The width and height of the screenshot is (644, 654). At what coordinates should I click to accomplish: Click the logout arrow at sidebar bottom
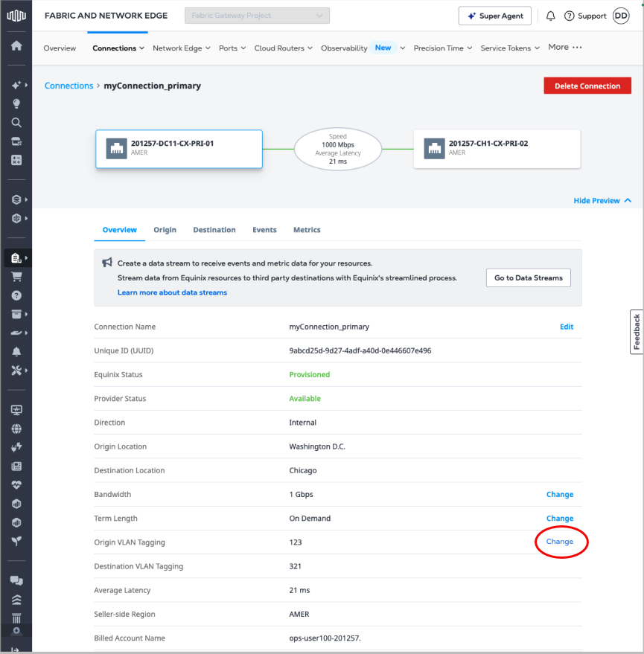pos(15,650)
